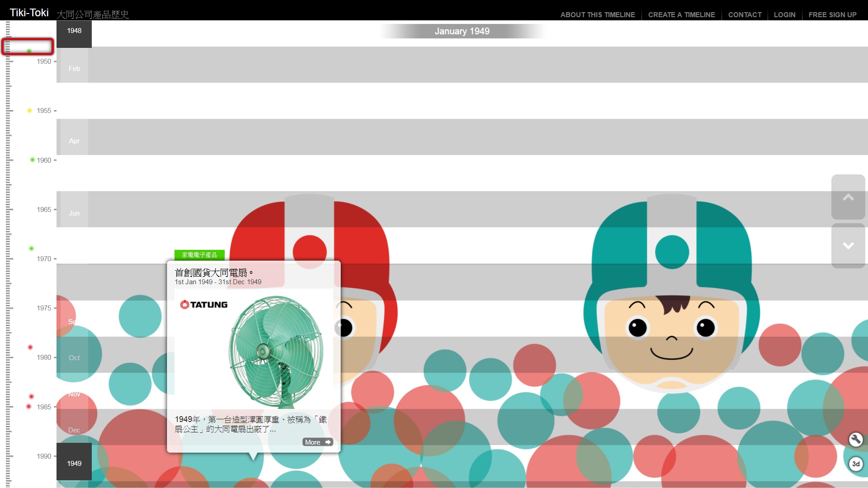Click the date range 1st Jan 1949 - 31st Dec 1949
The width and height of the screenshot is (868, 488).
(218, 282)
